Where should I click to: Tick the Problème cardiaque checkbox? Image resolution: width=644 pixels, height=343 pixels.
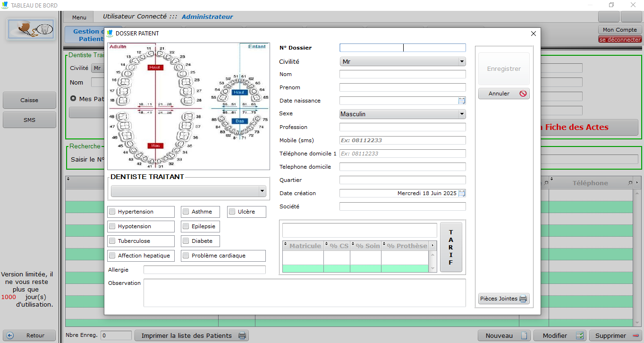pos(186,256)
